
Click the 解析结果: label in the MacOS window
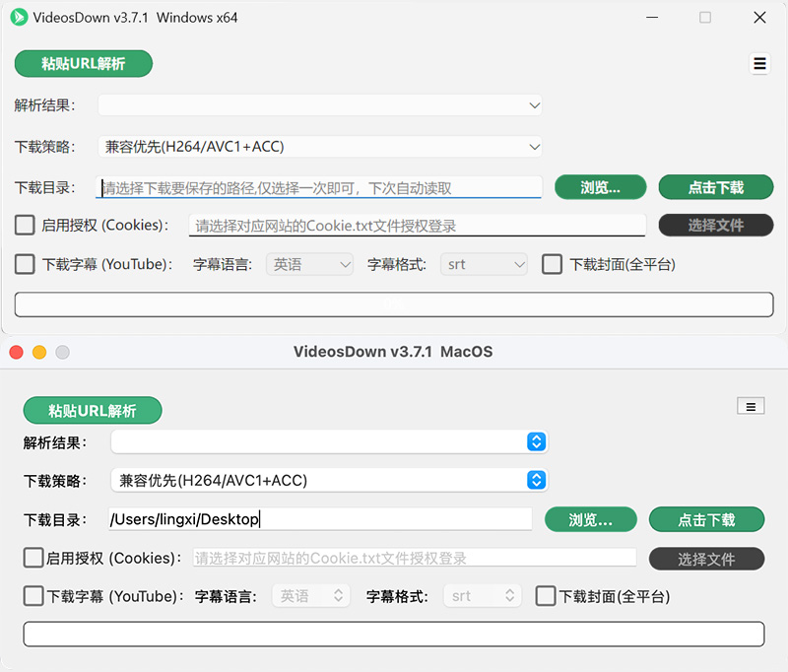pos(55,442)
